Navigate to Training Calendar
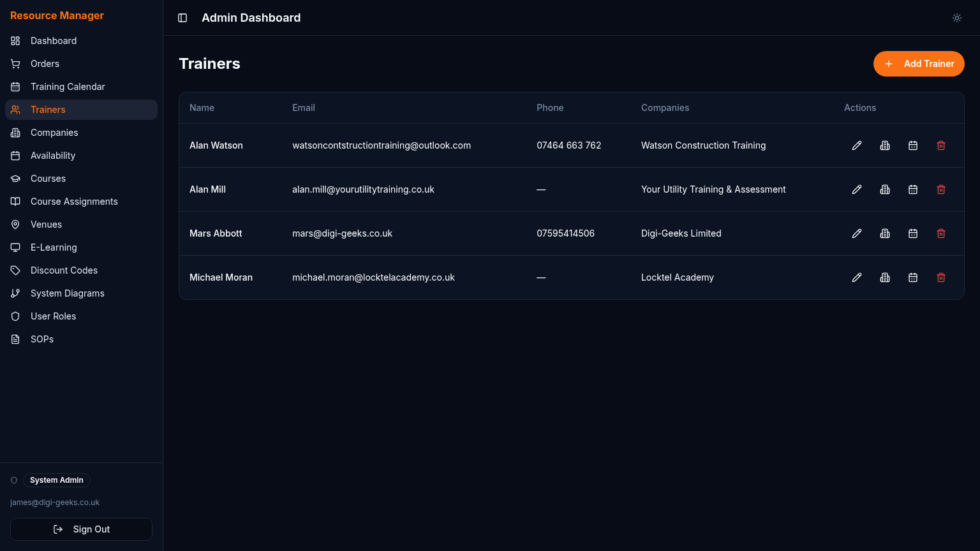The image size is (980, 551). [81, 87]
